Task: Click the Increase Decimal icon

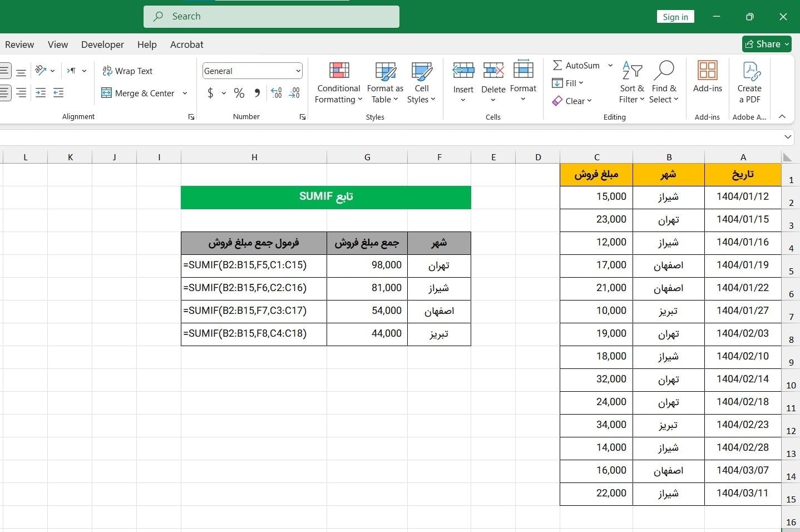Action: (x=276, y=93)
